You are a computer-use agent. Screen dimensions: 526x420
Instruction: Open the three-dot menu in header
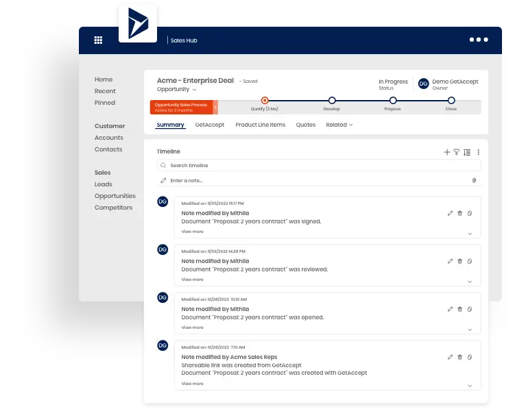coord(479,40)
